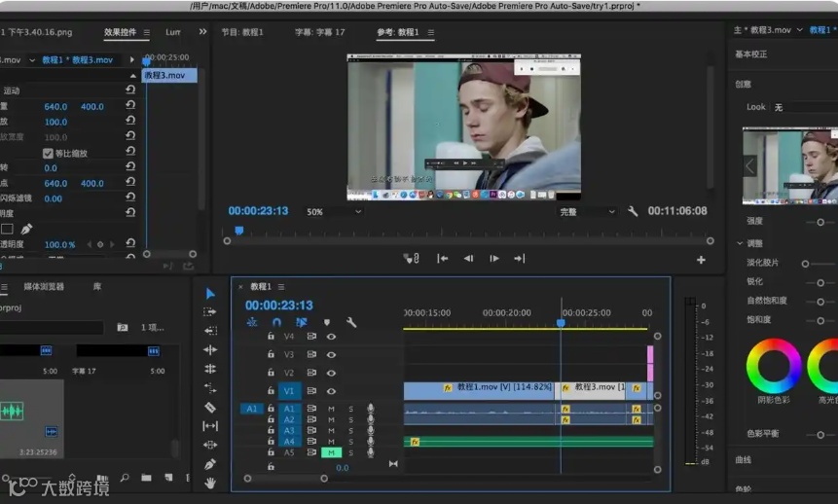Open timeline display settings wrench
The height and width of the screenshot is (504, 838).
tap(351, 322)
